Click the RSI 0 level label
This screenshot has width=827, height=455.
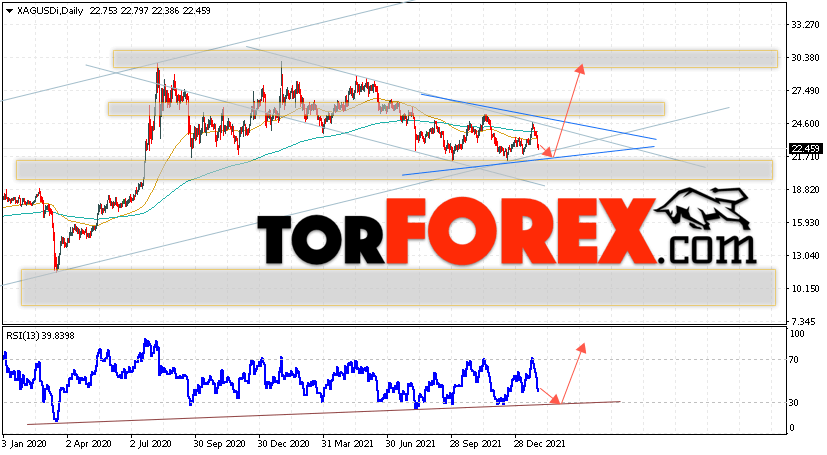click(x=792, y=428)
